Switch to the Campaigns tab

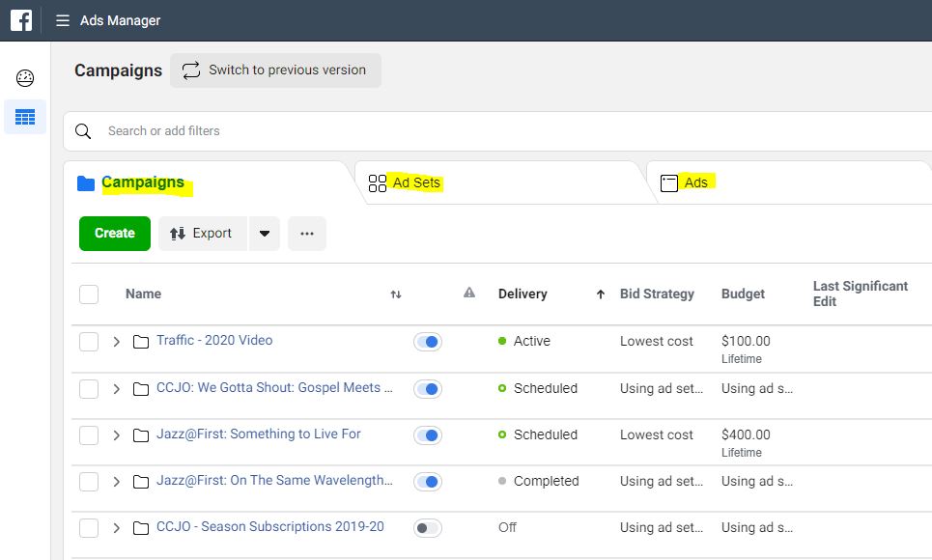click(208, 182)
